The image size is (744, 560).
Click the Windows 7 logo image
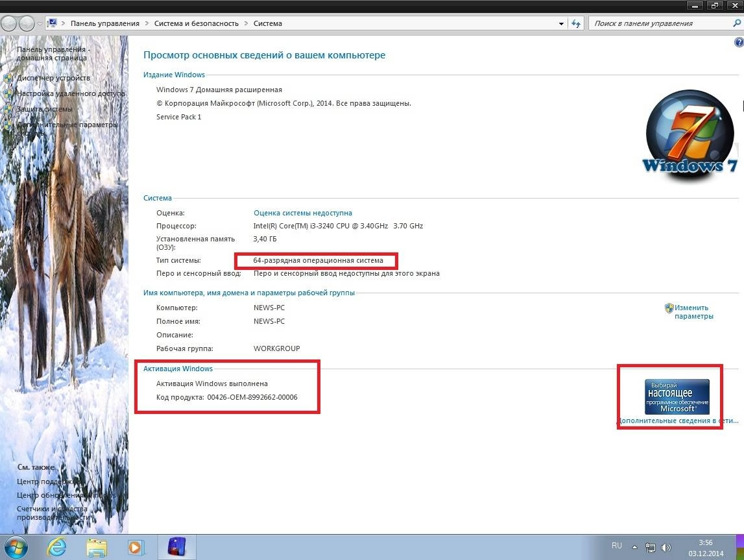pyautogui.click(x=690, y=134)
